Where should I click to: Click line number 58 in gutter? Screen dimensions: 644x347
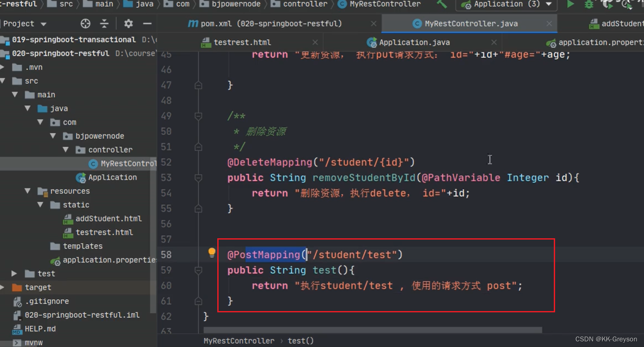tap(167, 255)
